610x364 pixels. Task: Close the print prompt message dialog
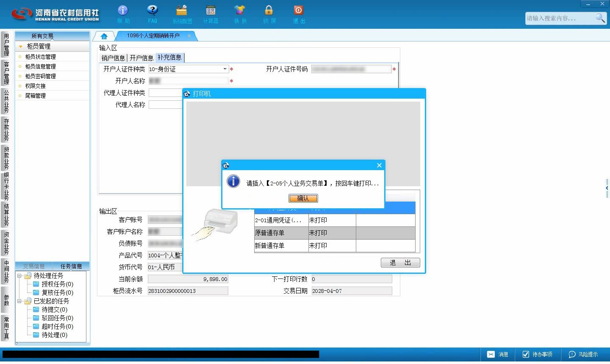click(x=380, y=165)
